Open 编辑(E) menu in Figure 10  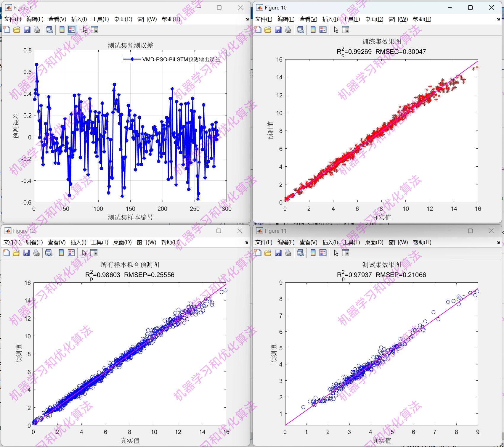[x=286, y=19]
